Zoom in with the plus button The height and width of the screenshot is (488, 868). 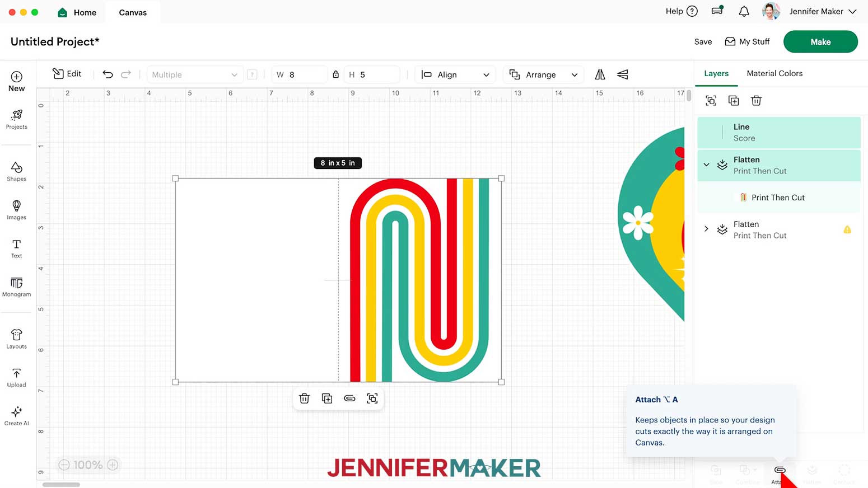tap(113, 465)
